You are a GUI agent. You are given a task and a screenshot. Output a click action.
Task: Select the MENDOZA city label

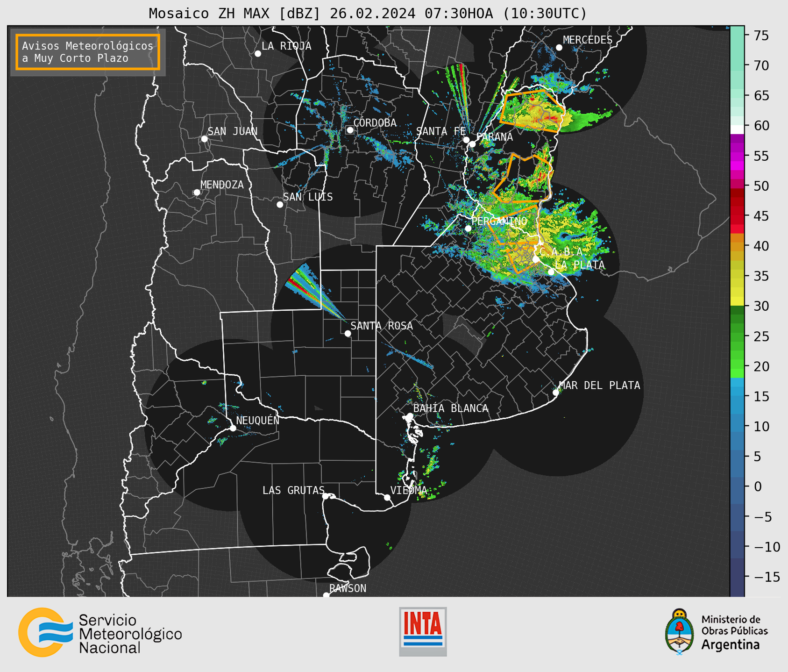pyautogui.click(x=222, y=185)
